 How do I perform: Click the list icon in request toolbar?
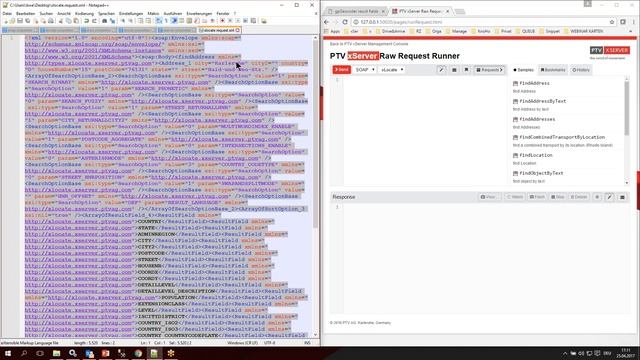coord(454,70)
